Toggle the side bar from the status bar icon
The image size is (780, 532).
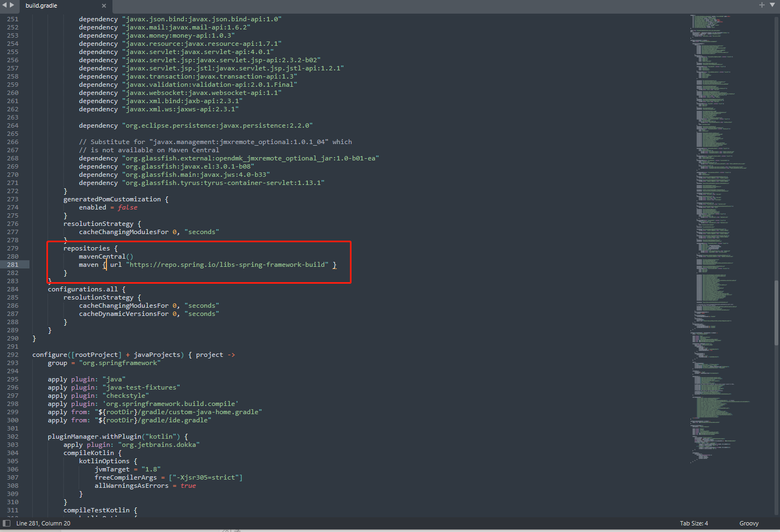(7, 523)
